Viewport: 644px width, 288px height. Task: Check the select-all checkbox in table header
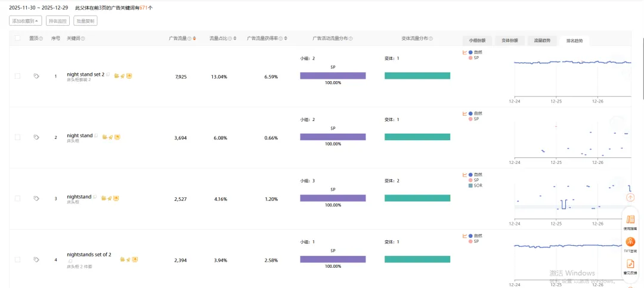(17, 39)
